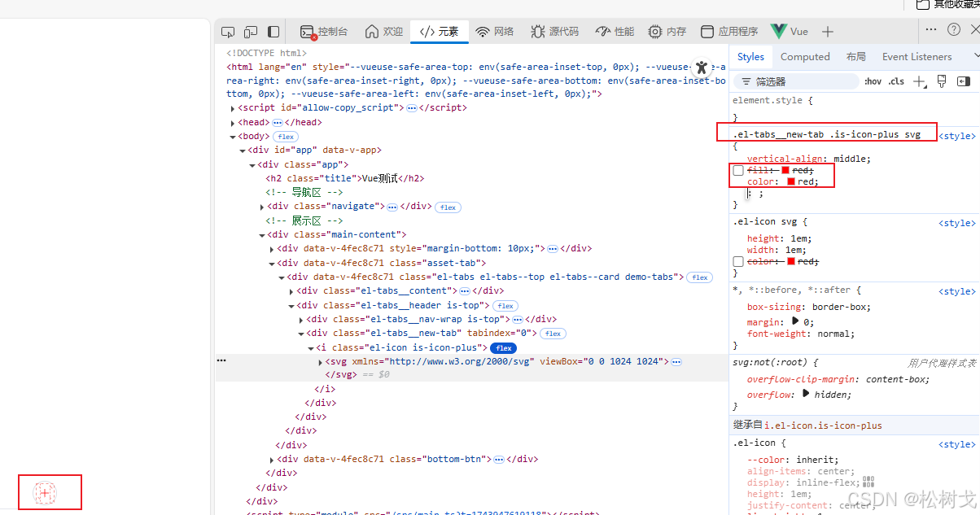Expand the div class navigate node

[x=262, y=207]
